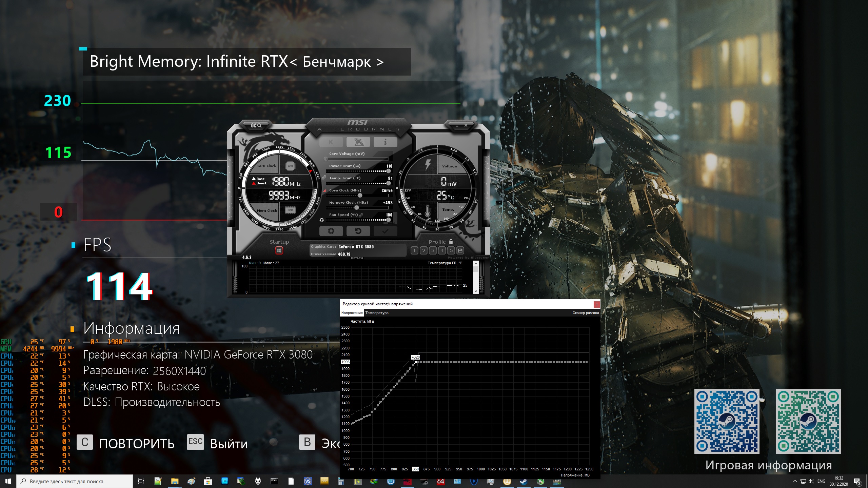Open the OC Scanner in Afterburner
Screen dimensions: 868x488
(256, 125)
